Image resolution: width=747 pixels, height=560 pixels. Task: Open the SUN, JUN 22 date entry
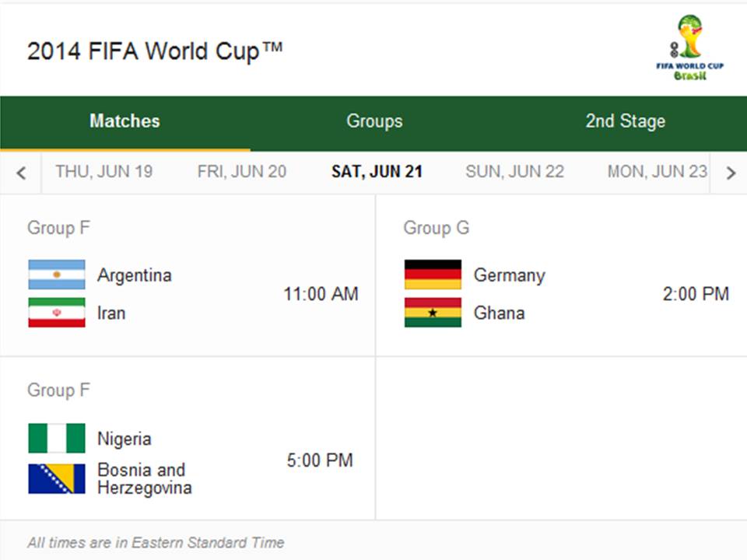tap(514, 172)
